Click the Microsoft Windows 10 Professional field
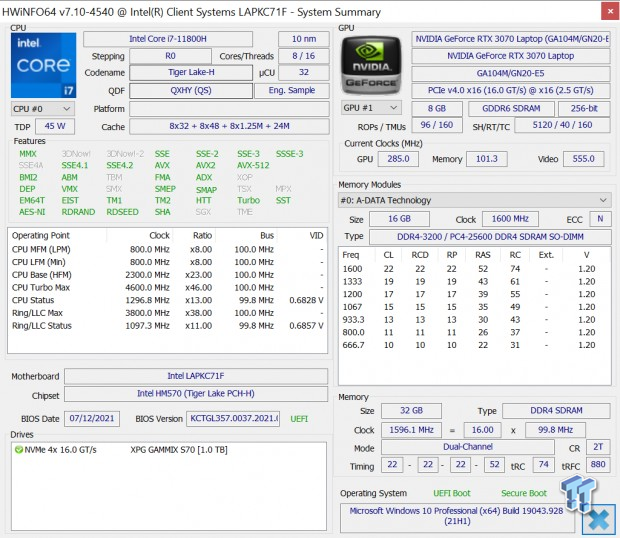The width and height of the screenshot is (620, 538). 456,516
